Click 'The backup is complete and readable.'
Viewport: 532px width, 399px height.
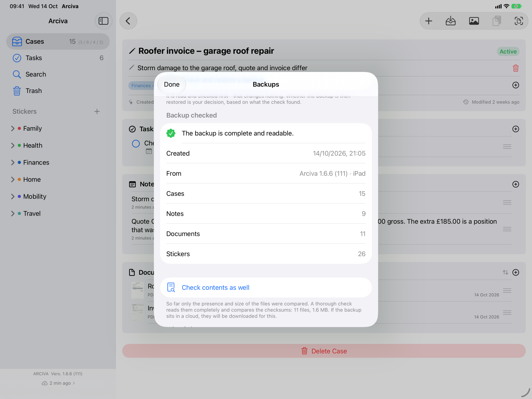pos(238,133)
